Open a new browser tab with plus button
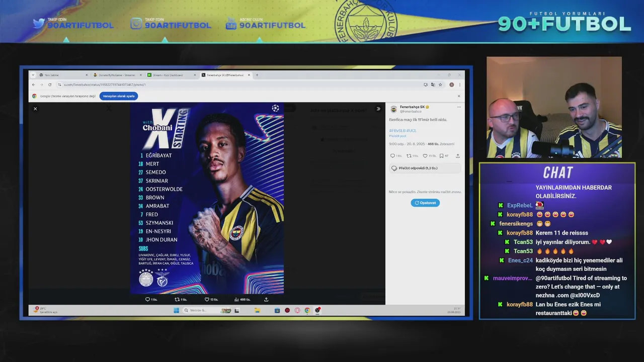The width and height of the screenshot is (644, 362). pyautogui.click(x=257, y=75)
